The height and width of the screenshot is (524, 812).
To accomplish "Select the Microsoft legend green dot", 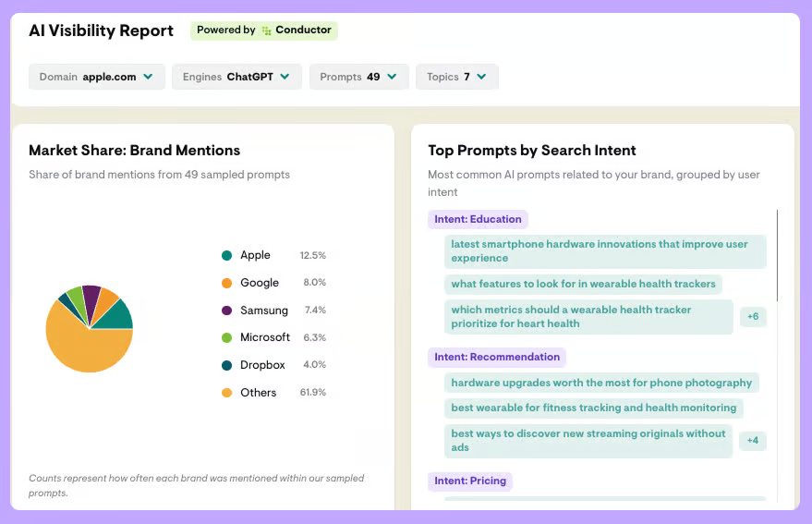I will pyautogui.click(x=226, y=337).
